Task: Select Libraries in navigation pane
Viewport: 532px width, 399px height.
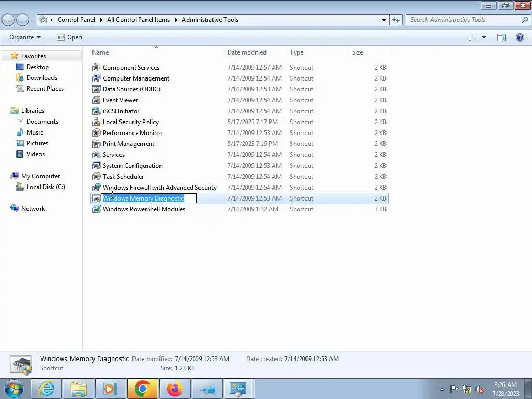Action: coord(33,111)
